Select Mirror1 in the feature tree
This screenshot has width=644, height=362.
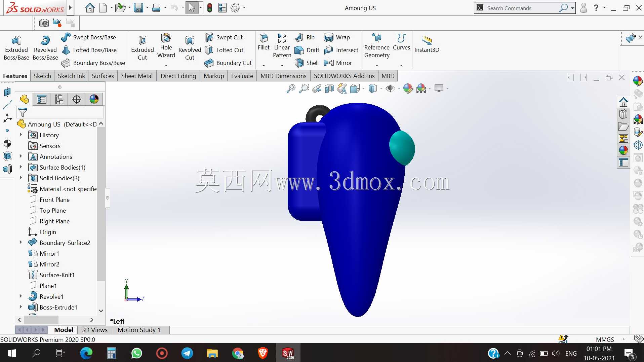49,254
